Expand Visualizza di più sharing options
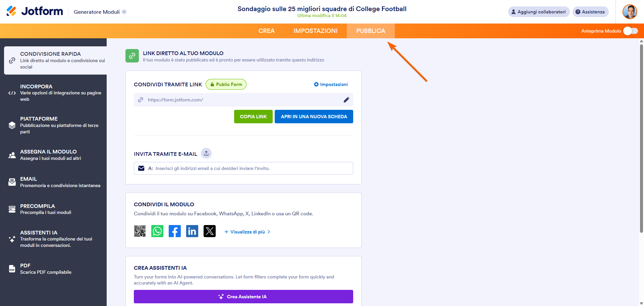This screenshot has width=644, height=306. [247, 232]
